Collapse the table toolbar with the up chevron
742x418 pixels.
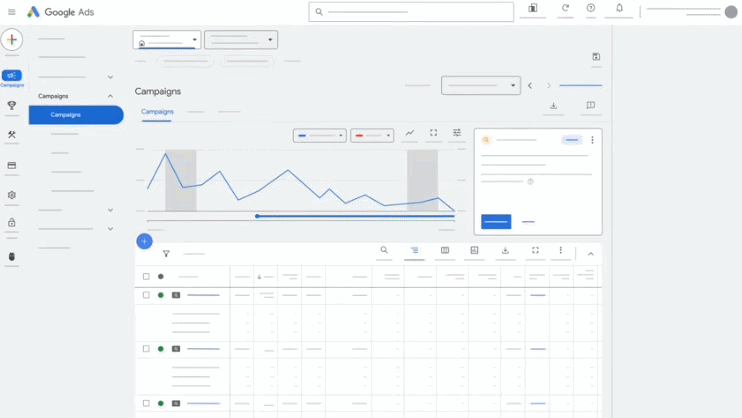coord(591,254)
